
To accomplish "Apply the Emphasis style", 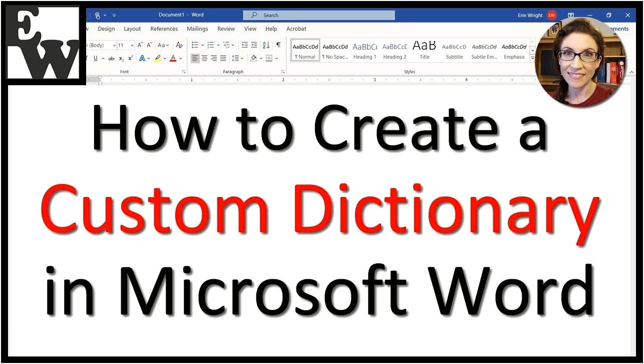I will click(x=514, y=51).
